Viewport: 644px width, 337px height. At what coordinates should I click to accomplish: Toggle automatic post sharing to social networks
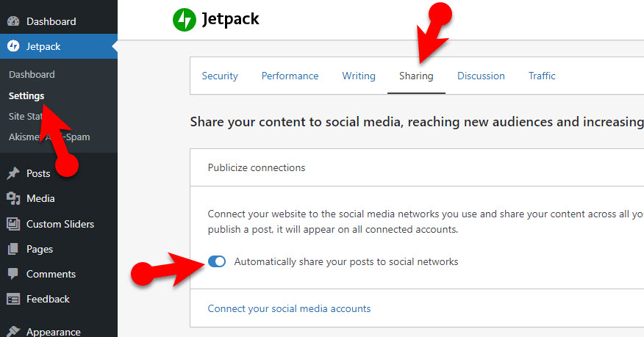click(217, 261)
